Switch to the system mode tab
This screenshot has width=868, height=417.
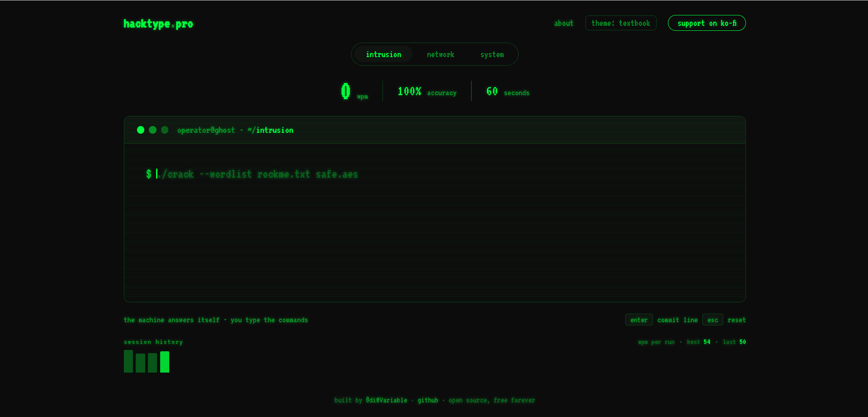pyautogui.click(x=492, y=54)
